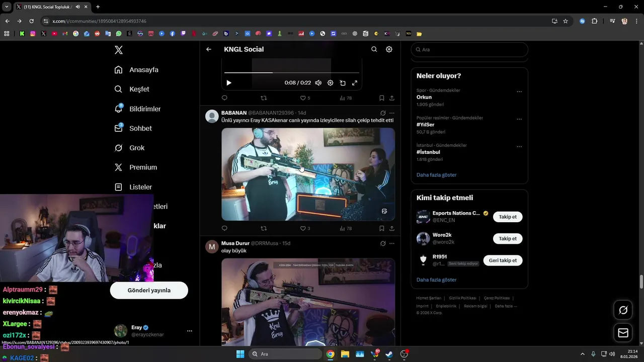Open BABANAN profile name link
644x362 pixels.
[x=234, y=113]
